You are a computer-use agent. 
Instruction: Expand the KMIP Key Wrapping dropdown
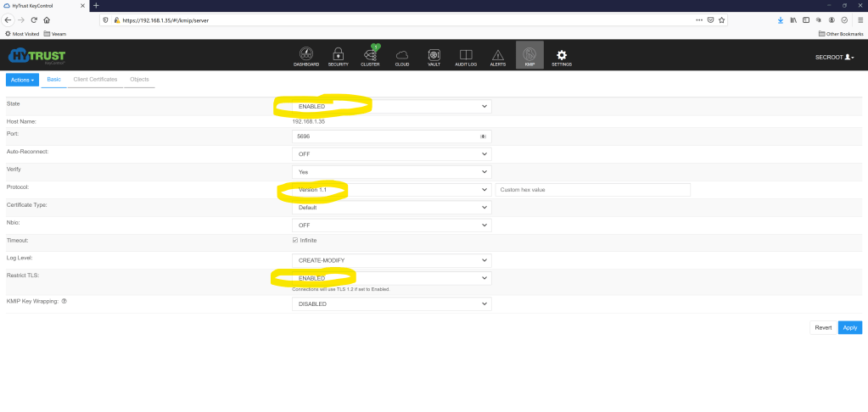390,303
